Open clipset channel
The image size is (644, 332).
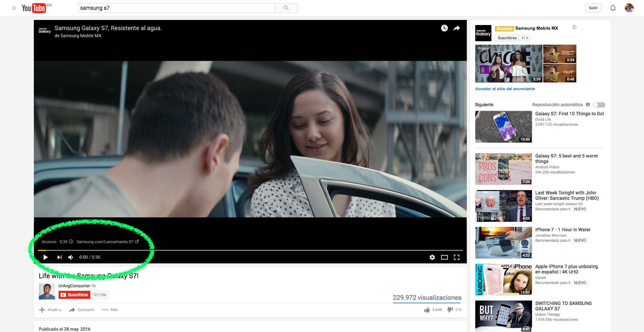point(541,278)
